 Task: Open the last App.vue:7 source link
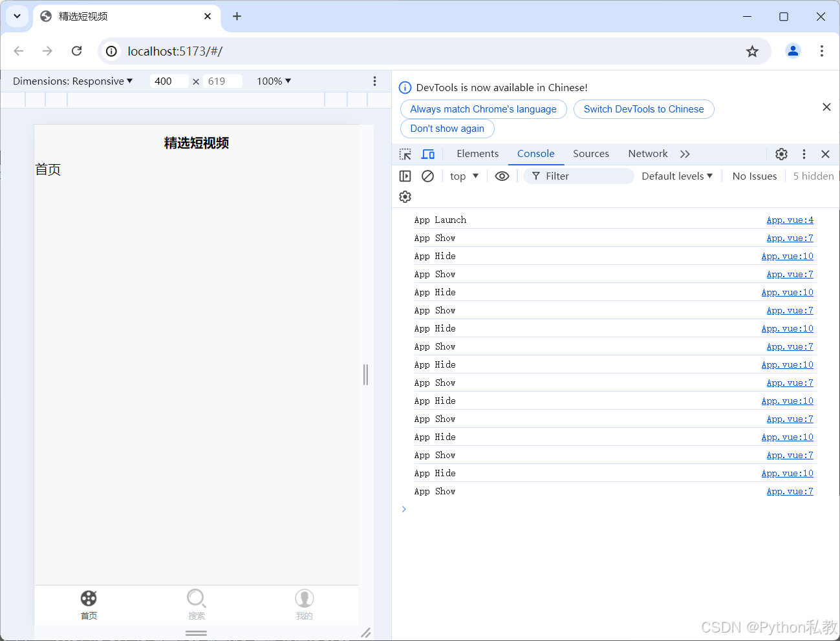click(790, 492)
